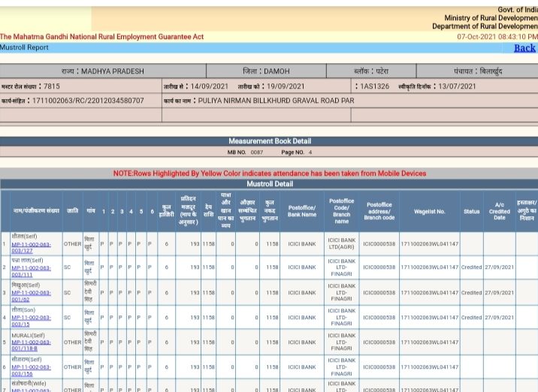This screenshot has height=392, width=538.
Task: Click Credited status in row 2
Action: coord(471,267)
